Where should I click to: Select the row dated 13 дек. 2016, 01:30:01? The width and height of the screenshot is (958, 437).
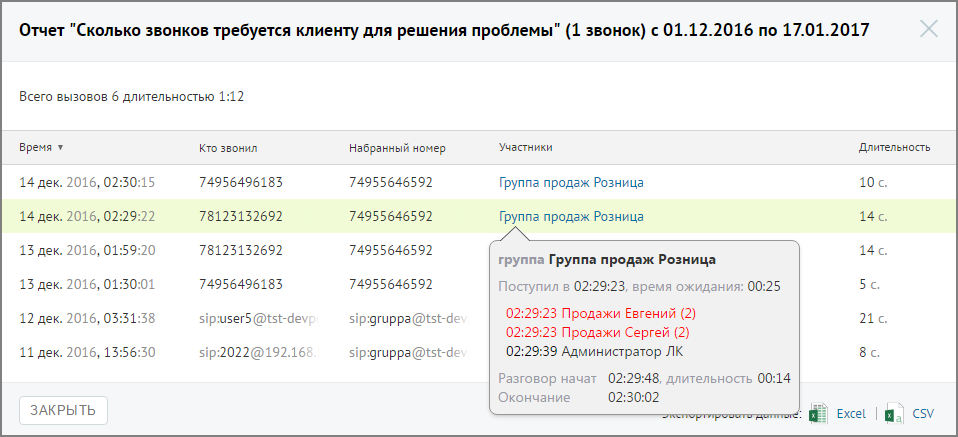pos(479,284)
